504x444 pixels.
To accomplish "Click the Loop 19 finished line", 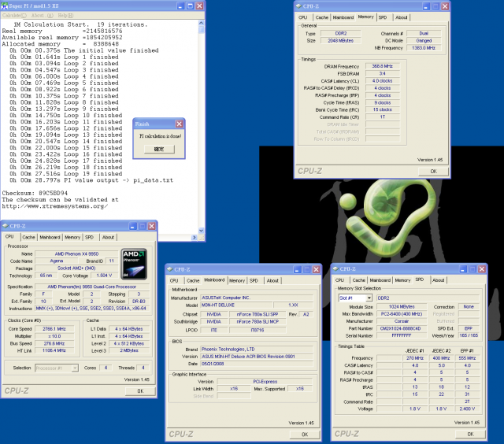I will pos(65,173).
